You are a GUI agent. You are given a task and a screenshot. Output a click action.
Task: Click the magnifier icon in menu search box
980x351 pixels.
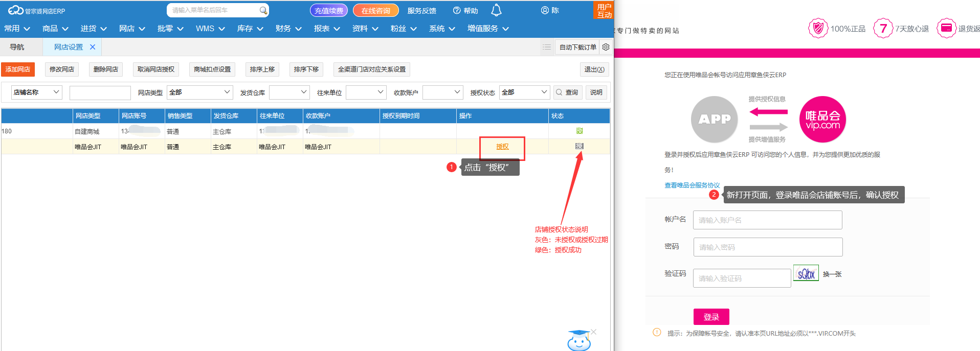pyautogui.click(x=263, y=10)
